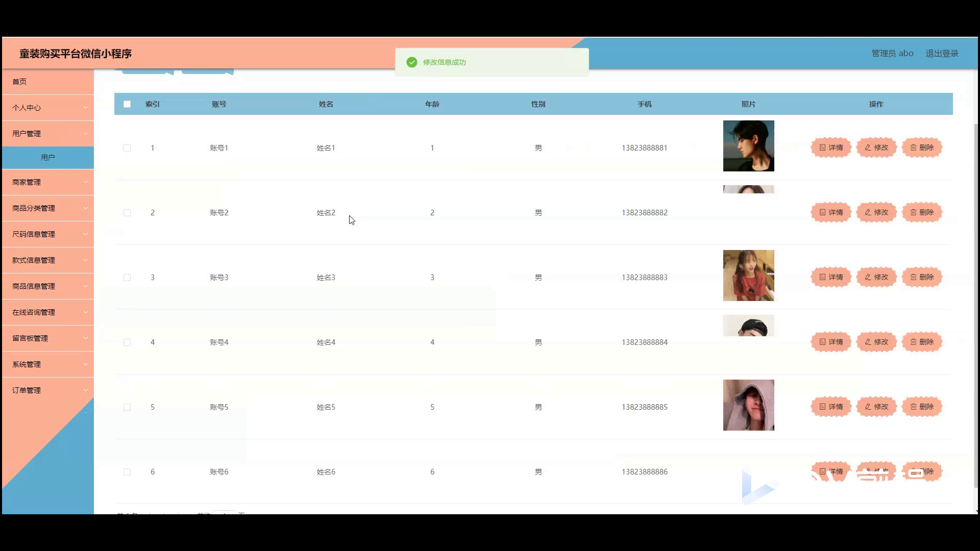Click the 管理员 abo account label
Viewport: 980px width, 551px height.
892,54
